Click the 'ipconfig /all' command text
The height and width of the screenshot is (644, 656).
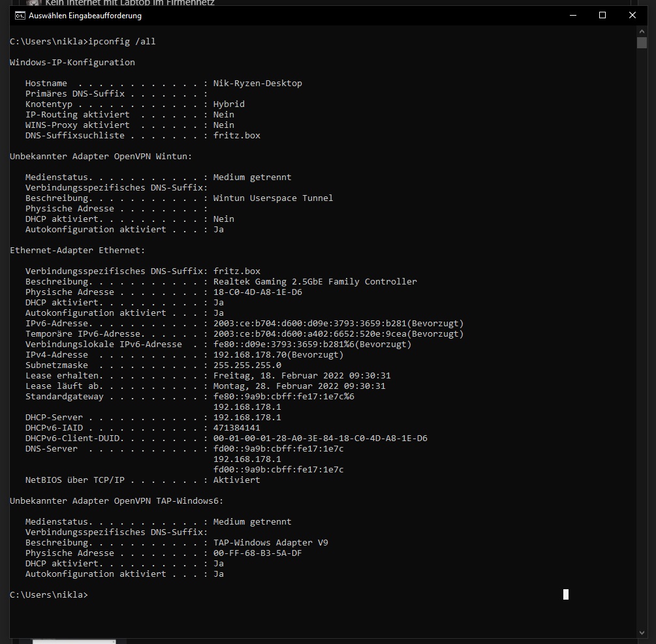[x=122, y=41]
